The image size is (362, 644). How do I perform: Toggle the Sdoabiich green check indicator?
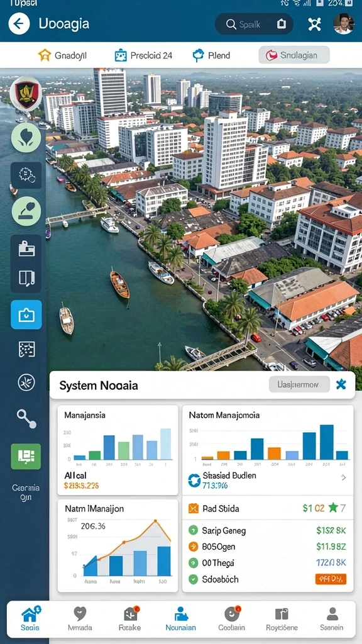(194, 579)
